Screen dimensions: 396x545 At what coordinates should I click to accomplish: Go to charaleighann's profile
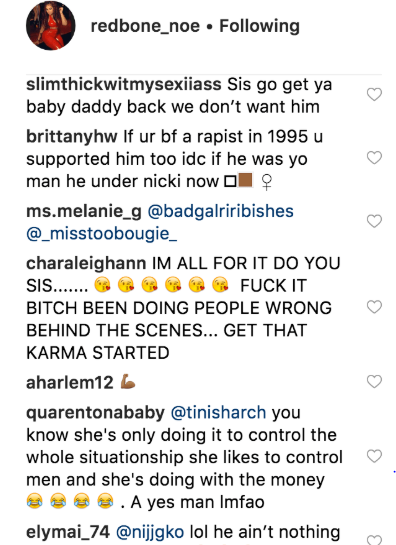[86, 264]
